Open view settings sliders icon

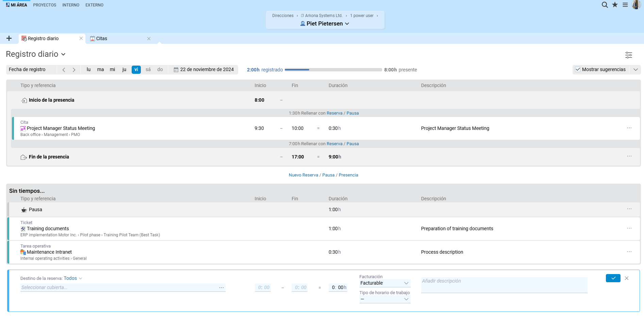tap(629, 55)
